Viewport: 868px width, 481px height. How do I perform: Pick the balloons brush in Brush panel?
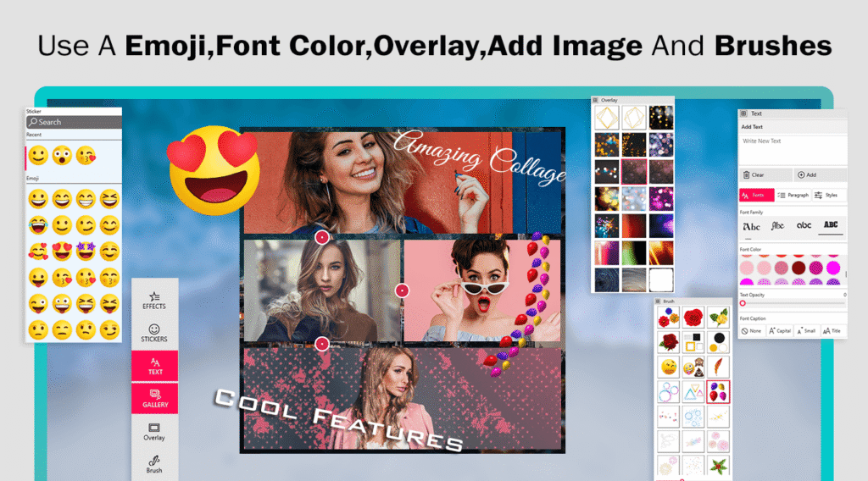coord(718,390)
